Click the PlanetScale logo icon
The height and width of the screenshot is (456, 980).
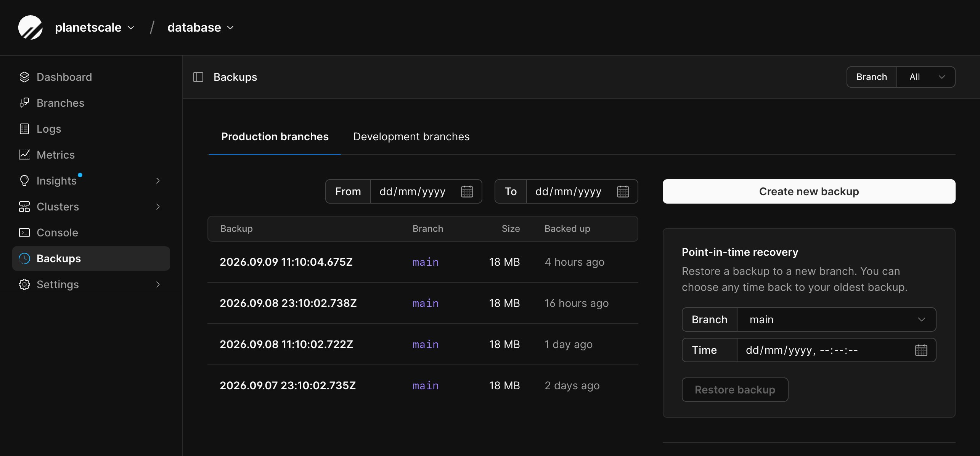31,27
